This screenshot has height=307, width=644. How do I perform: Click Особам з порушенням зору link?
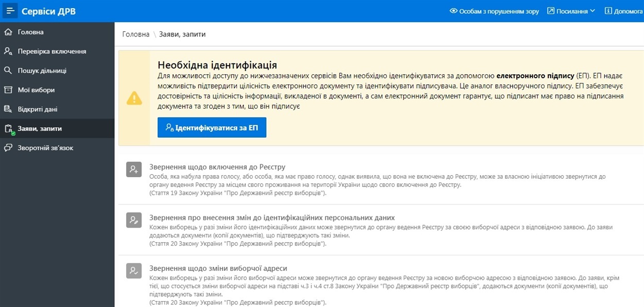(x=494, y=11)
